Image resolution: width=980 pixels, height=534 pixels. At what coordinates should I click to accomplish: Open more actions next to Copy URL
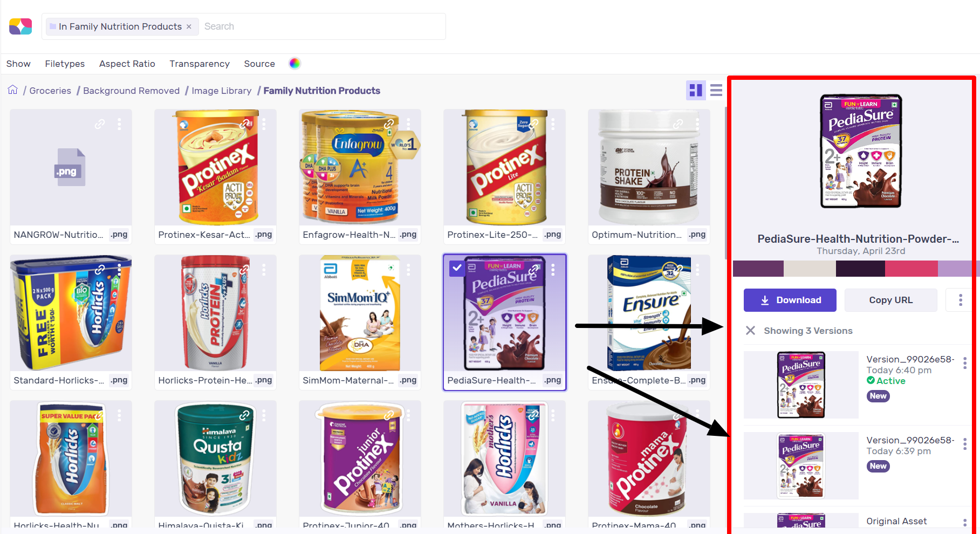(x=961, y=300)
